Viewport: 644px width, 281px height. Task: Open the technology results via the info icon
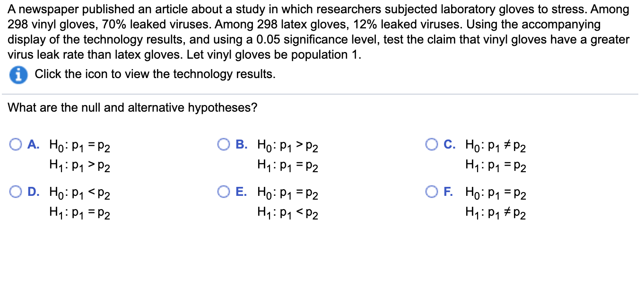point(18,75)
